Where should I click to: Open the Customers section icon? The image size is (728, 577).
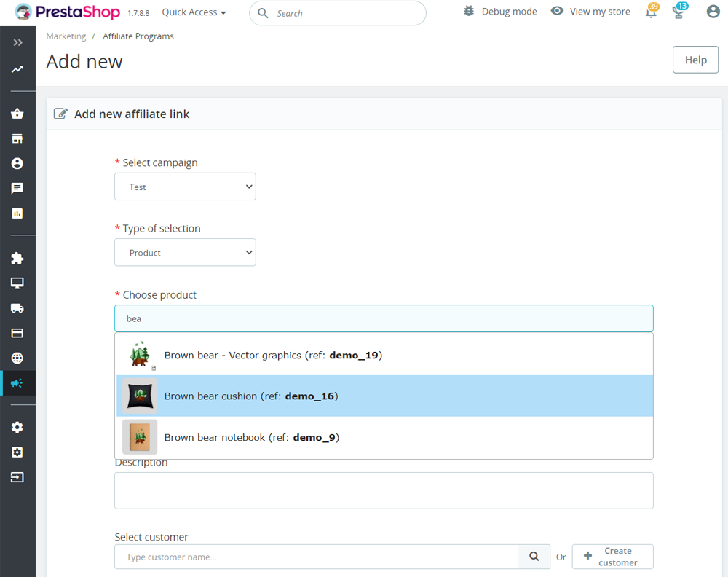point(17,163)
